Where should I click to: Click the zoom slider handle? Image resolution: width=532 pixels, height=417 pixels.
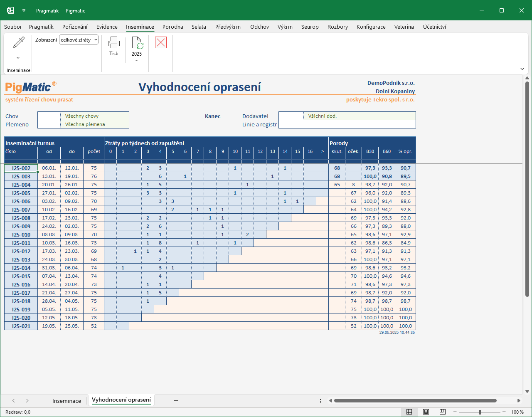(x=480, y=412)
